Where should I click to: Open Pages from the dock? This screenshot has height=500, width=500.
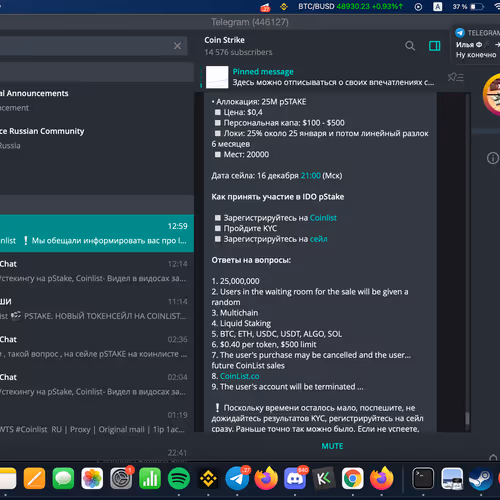click(34, 478)
